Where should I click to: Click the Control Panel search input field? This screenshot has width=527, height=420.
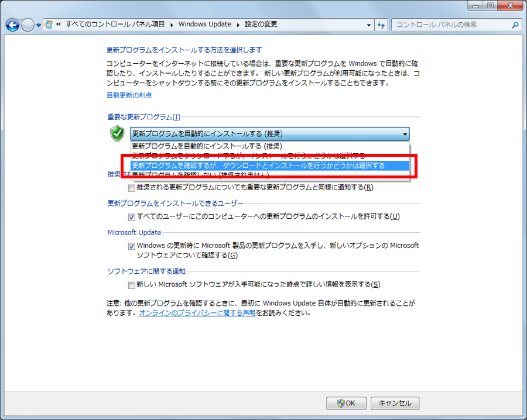click(x=453, y=25)
